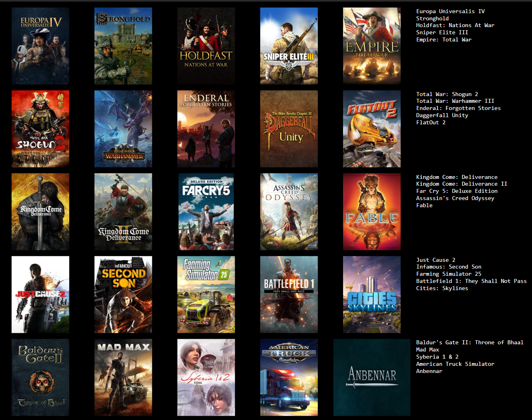Click 'Farming Simulator 25' text
Screen dimensions: 532x420
coord(449,274)
